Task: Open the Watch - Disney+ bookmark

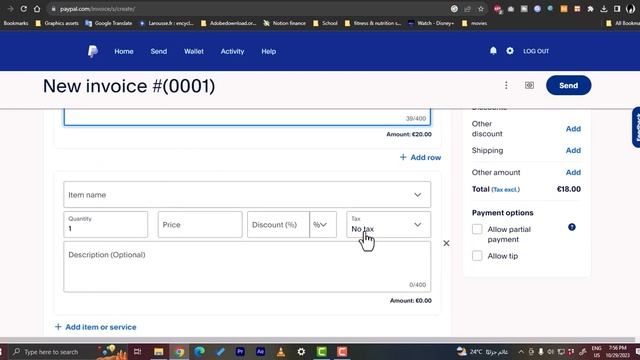Action: coord(431,23)
